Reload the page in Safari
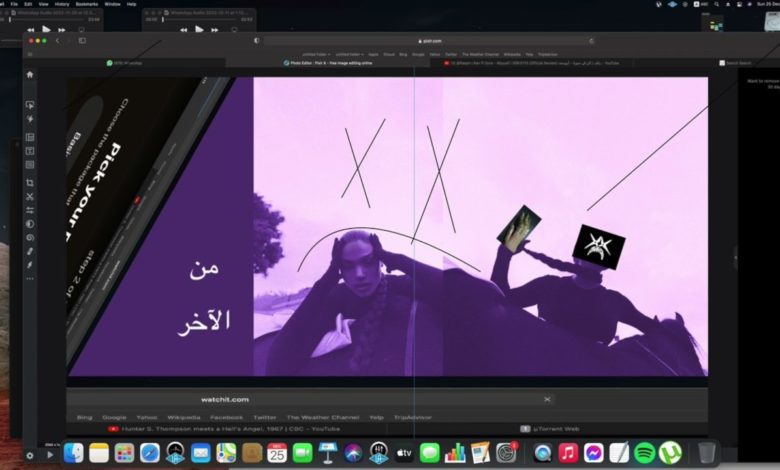 coord(591,41)
